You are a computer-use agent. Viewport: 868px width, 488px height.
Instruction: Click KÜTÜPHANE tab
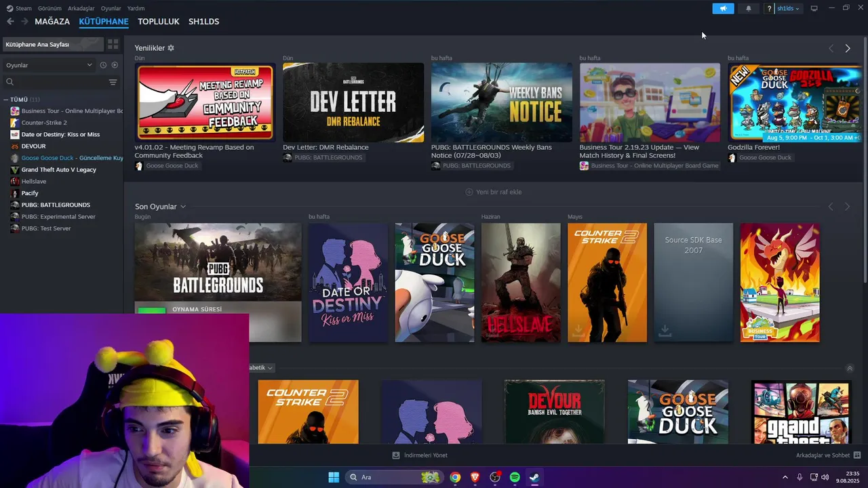104,22
